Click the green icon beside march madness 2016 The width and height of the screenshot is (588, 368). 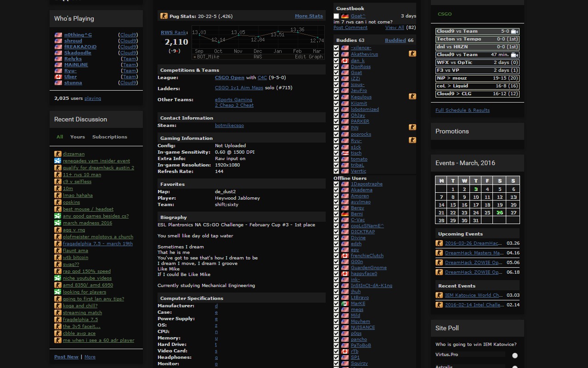point(57,223)
